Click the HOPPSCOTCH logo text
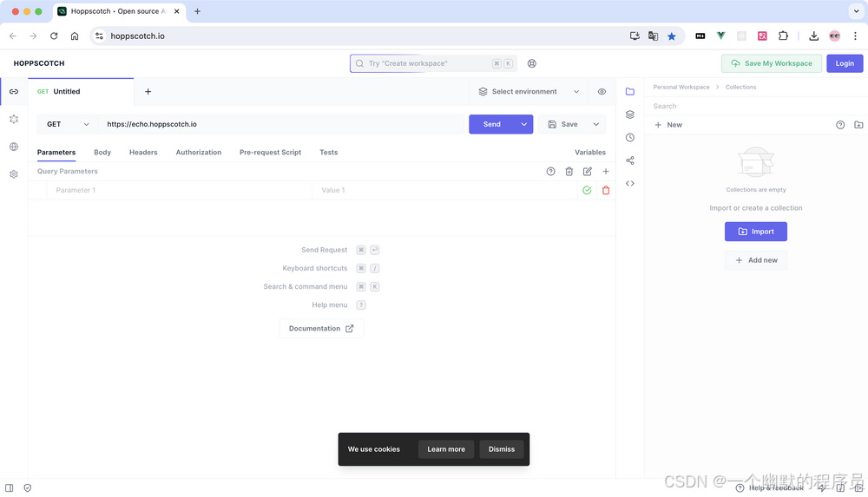868x497 pixels. pos(39,63)
